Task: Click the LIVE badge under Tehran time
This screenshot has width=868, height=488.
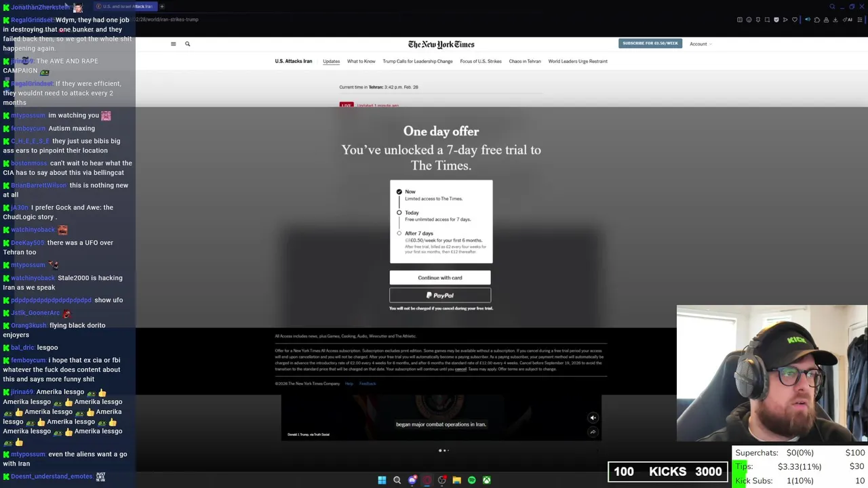Action: 347,106
